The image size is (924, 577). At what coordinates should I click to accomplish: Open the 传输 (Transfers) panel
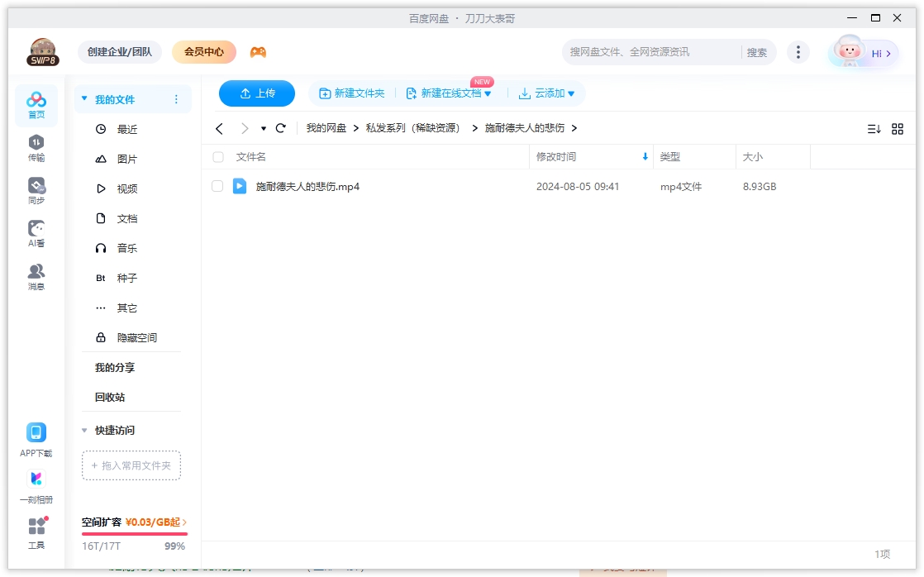36,149
